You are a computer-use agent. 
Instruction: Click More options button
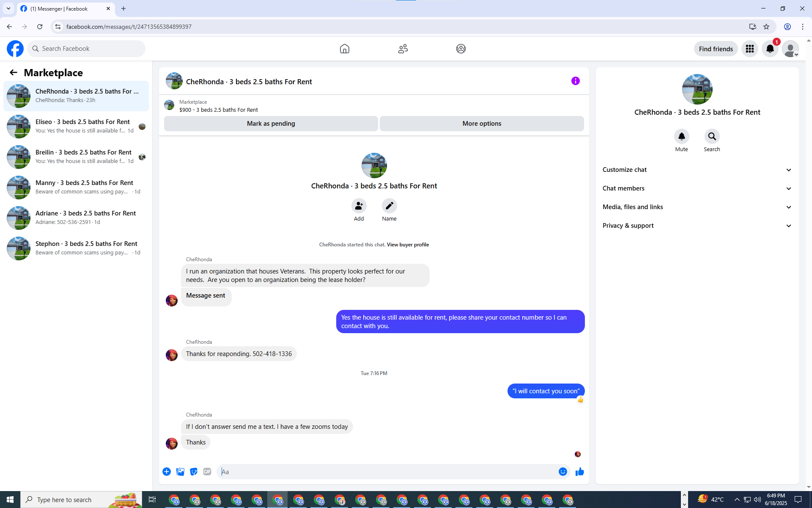482,124
